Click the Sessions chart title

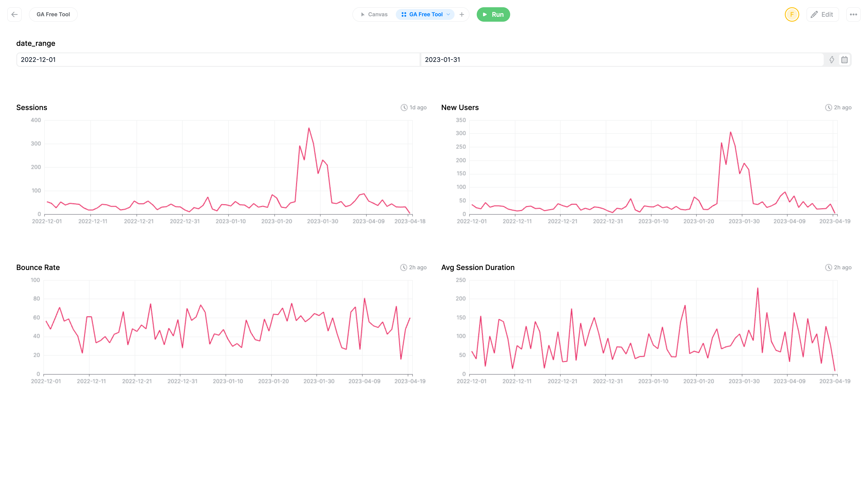[32, 107]
